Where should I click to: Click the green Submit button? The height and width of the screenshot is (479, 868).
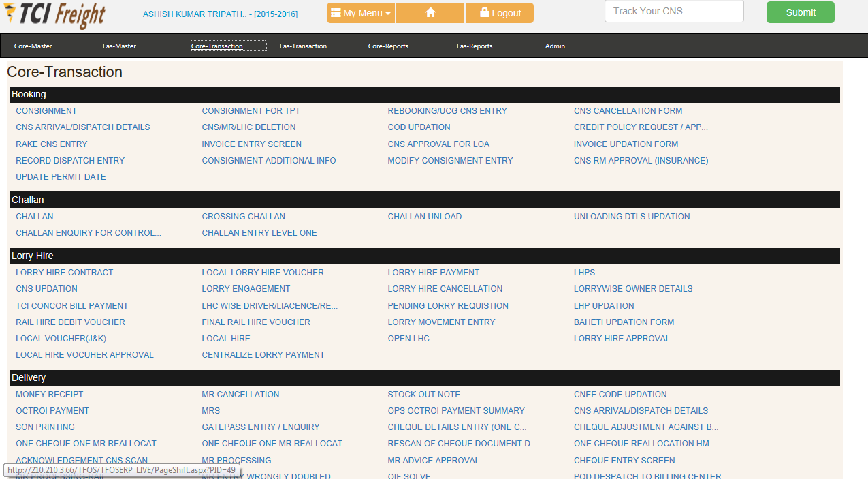tap(801, 12)
